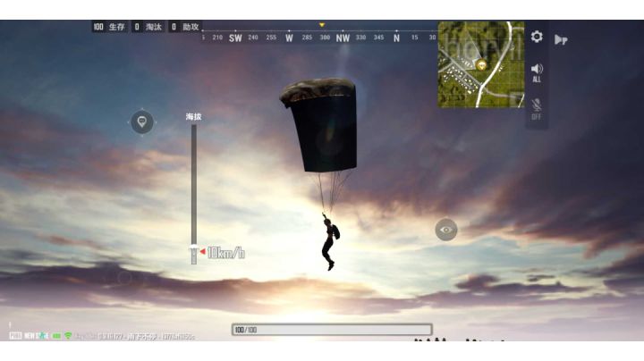Tap the 100/100 health bar
The width and height of the screenshot is (644, 361).
(332, 330)
